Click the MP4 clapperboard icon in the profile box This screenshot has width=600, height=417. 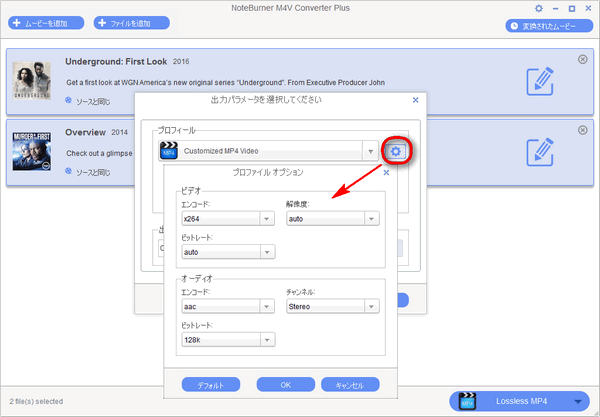pos(169,150)
